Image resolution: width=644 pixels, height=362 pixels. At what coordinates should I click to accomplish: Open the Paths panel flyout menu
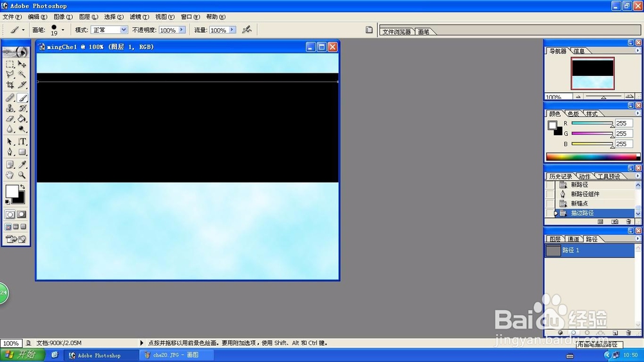point(638,239)
